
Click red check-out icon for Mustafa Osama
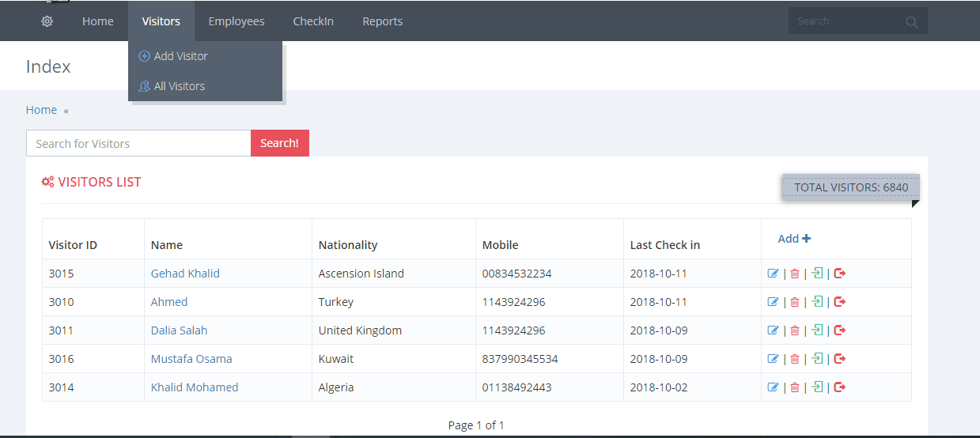pyautogui.click(x=840, y=359)
